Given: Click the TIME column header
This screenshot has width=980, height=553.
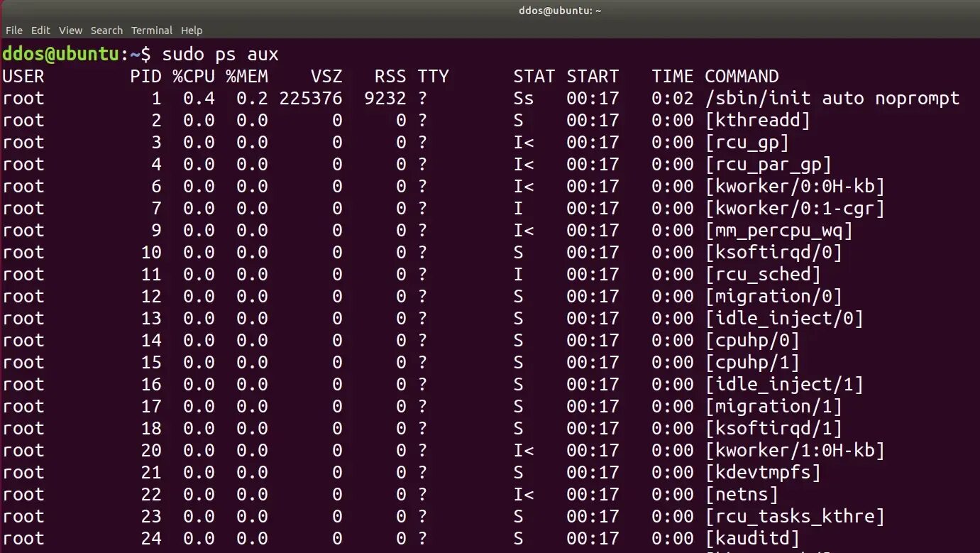Looking at the screenshot, I should tap(673, 77).
